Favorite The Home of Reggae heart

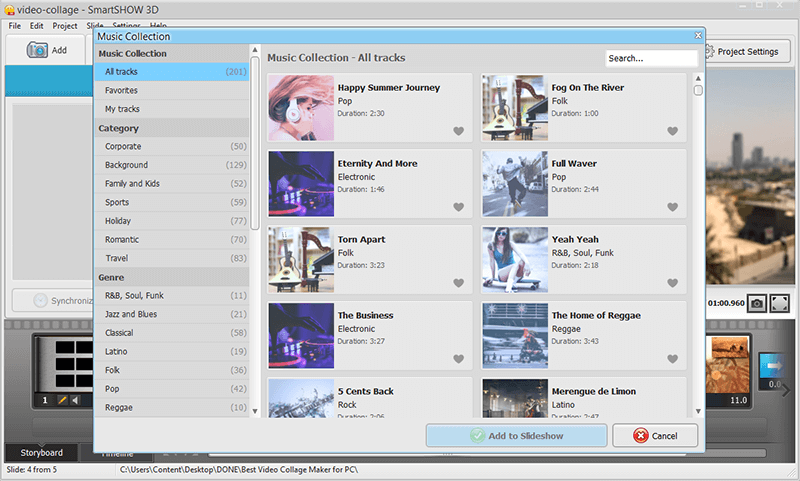pyautogui.click(x=672, y=359)
